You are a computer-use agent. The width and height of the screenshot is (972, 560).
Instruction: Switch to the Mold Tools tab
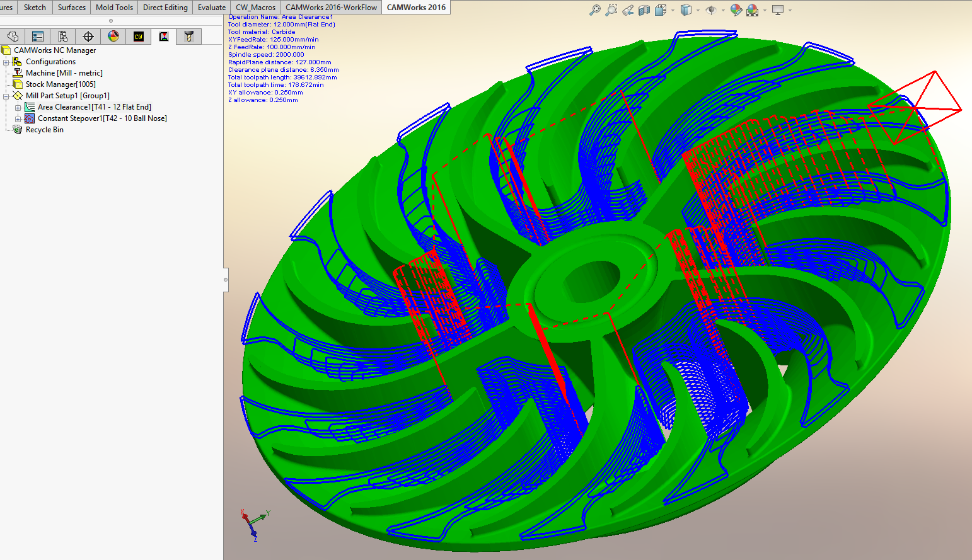pyautogui.click(x=114, y=8)
